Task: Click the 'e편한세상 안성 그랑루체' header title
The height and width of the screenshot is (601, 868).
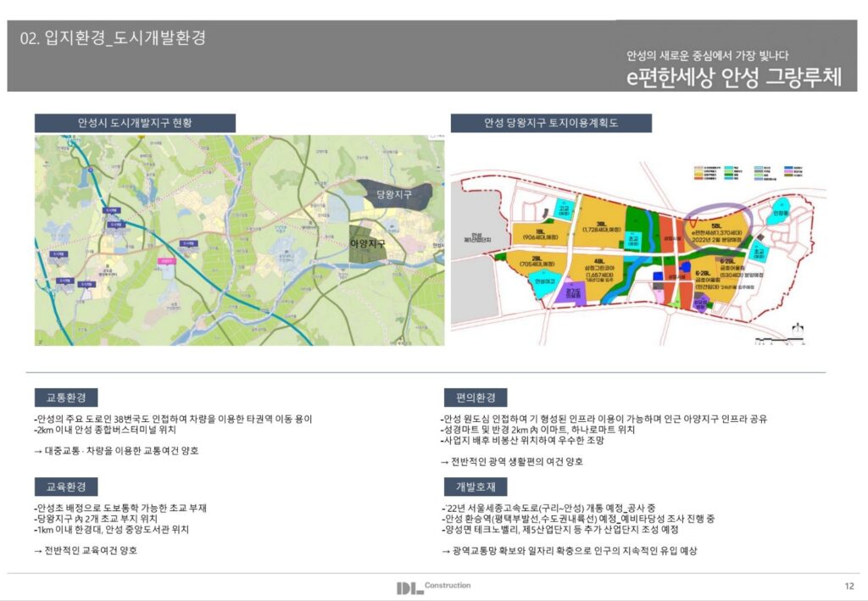Action: pyautogui.click(x=734, y=77)
